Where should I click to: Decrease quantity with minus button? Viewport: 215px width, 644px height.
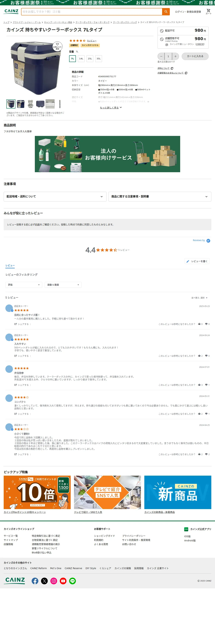161,56
